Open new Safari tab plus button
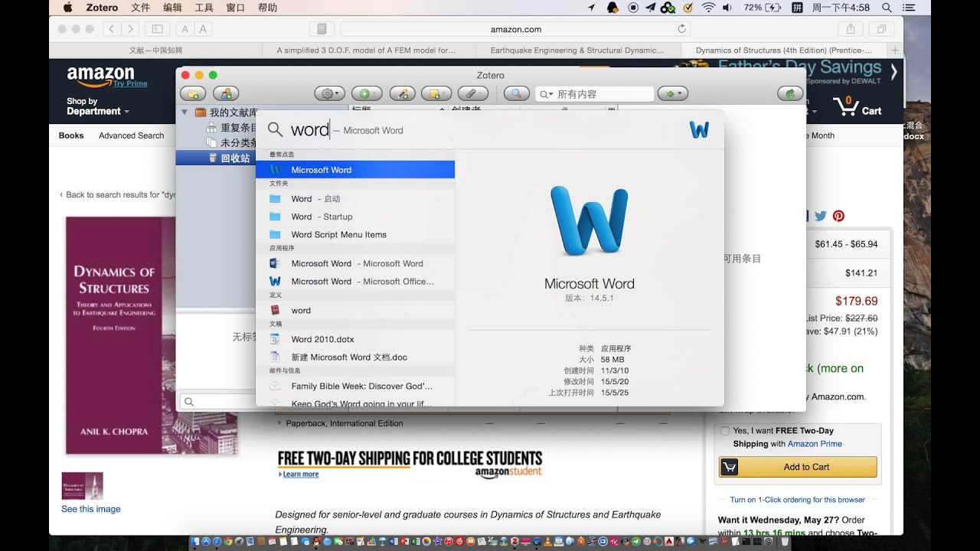This screenshot has width=980, height=551. coord(896,51)
